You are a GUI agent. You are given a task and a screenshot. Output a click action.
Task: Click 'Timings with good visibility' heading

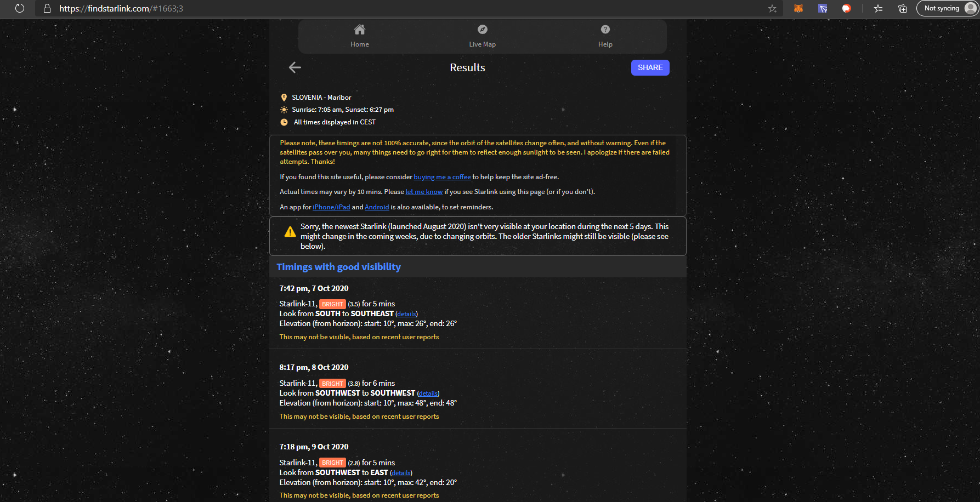[338, 267]
